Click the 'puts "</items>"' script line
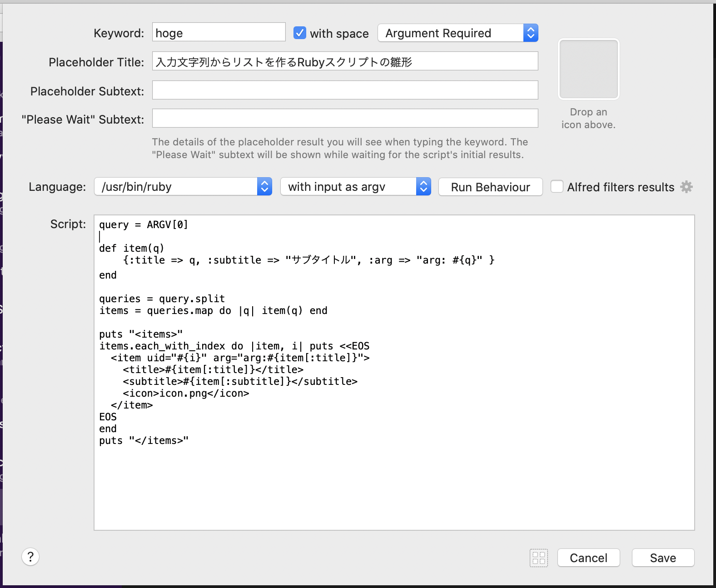 [144, 440]
